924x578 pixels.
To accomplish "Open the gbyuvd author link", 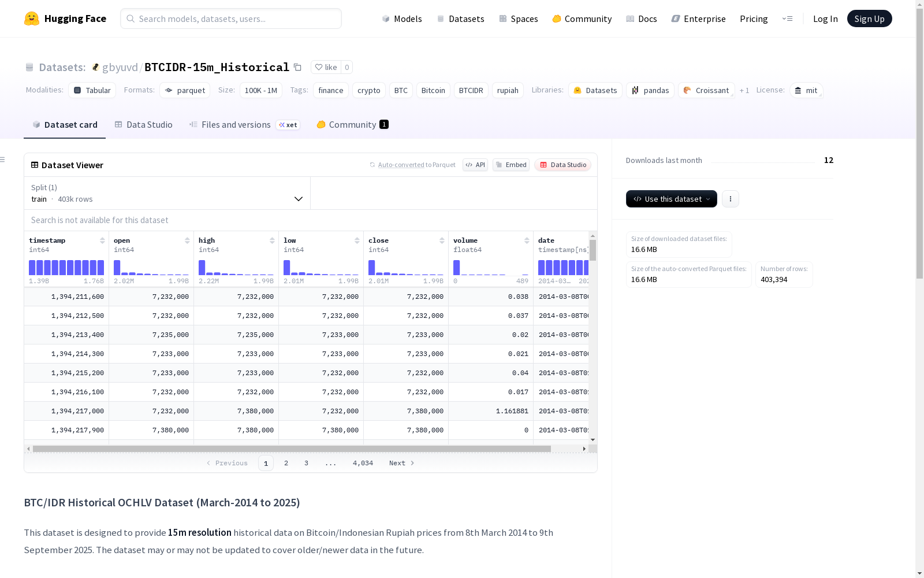I will pyautogui.click(x=120, y=67).
